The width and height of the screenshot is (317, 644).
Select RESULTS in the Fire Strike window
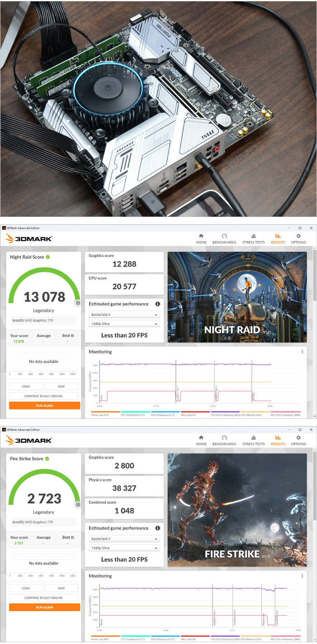tap(278, 440)
